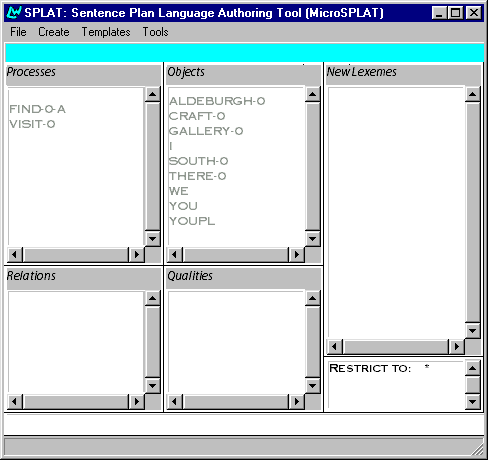
Task: Click the Restrict To box down arrow
Action: click(x=472, y=401)
